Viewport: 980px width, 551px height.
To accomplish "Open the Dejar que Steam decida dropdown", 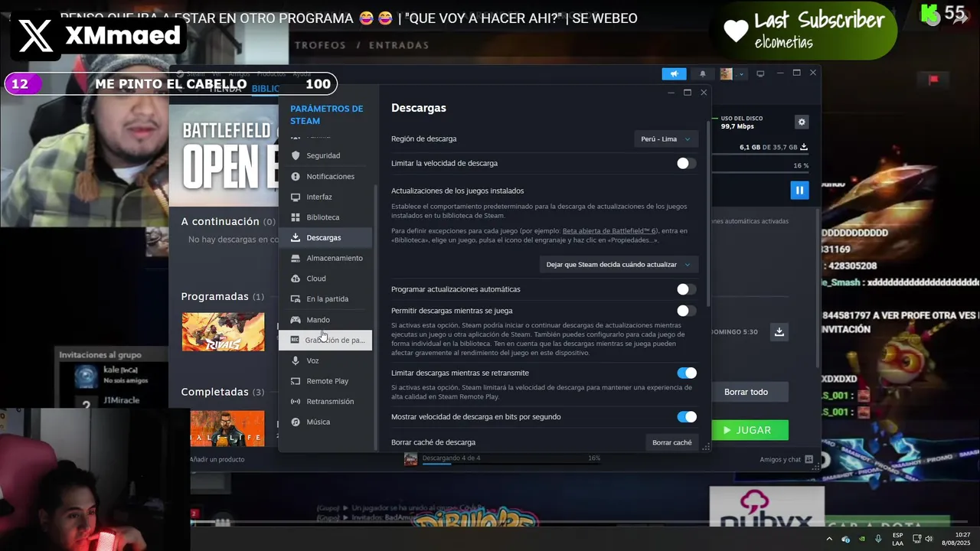I will pos(618,264).
